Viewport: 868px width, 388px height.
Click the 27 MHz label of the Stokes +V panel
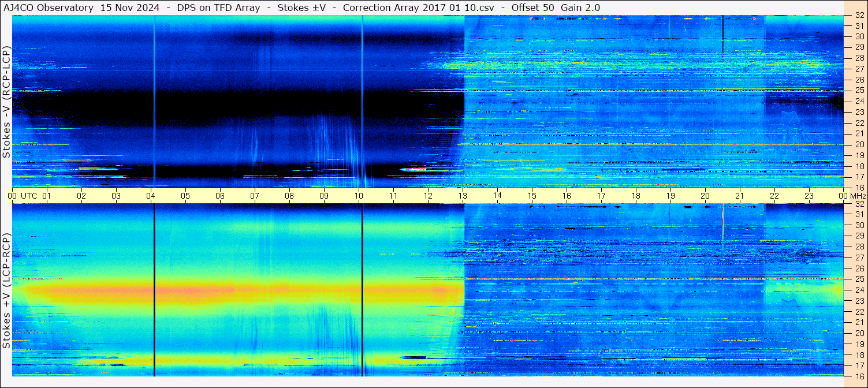coord(859,258)
